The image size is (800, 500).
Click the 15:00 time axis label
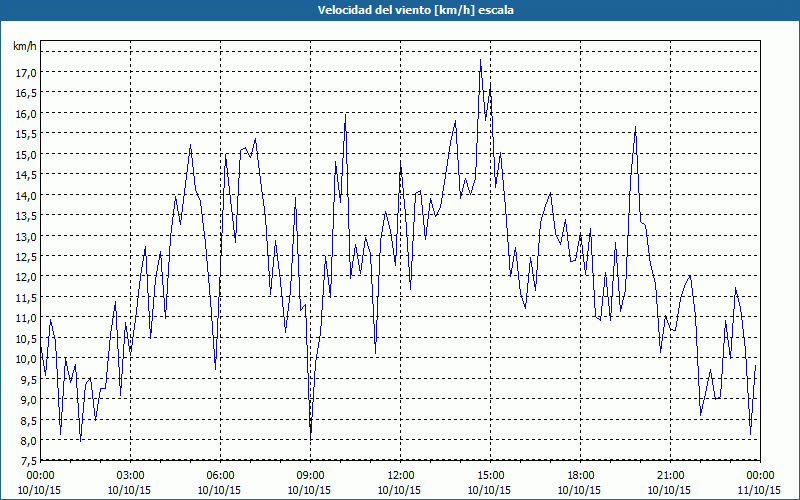pyautogui.click(x=490, y=476)
